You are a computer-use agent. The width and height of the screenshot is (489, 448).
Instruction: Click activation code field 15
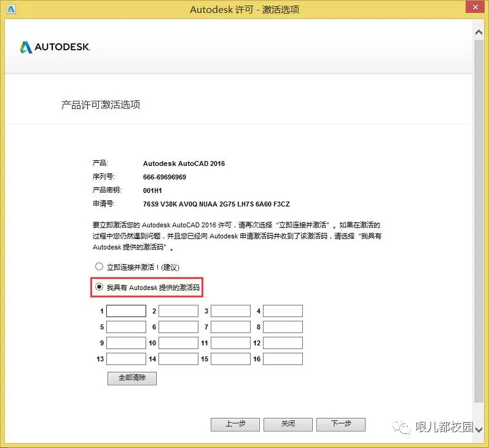pos(231,359)
